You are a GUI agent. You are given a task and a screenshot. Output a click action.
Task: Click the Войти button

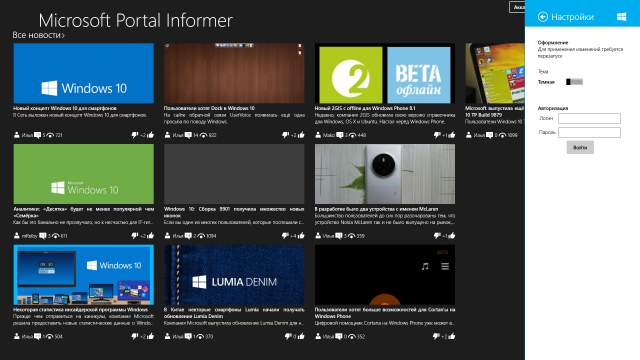coord(580,147)
